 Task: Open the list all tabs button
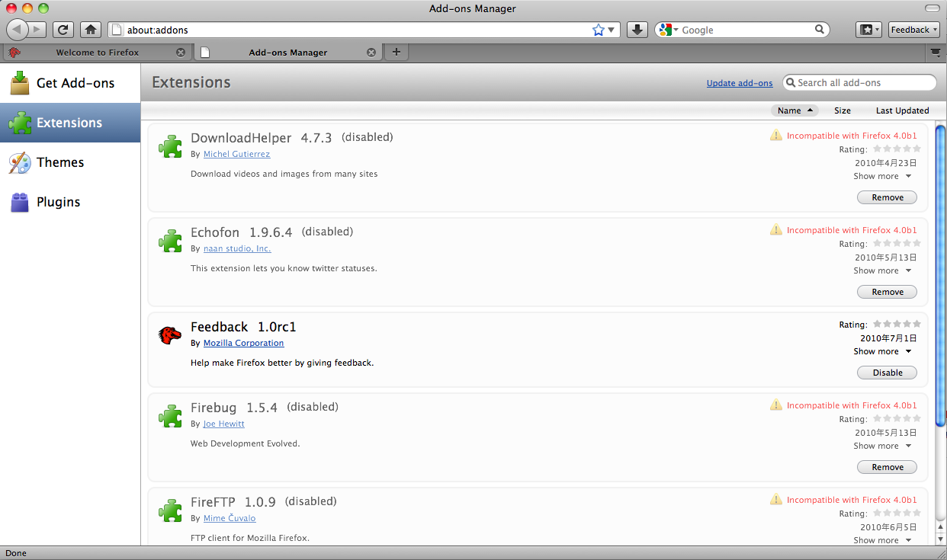tap(936, 53)
